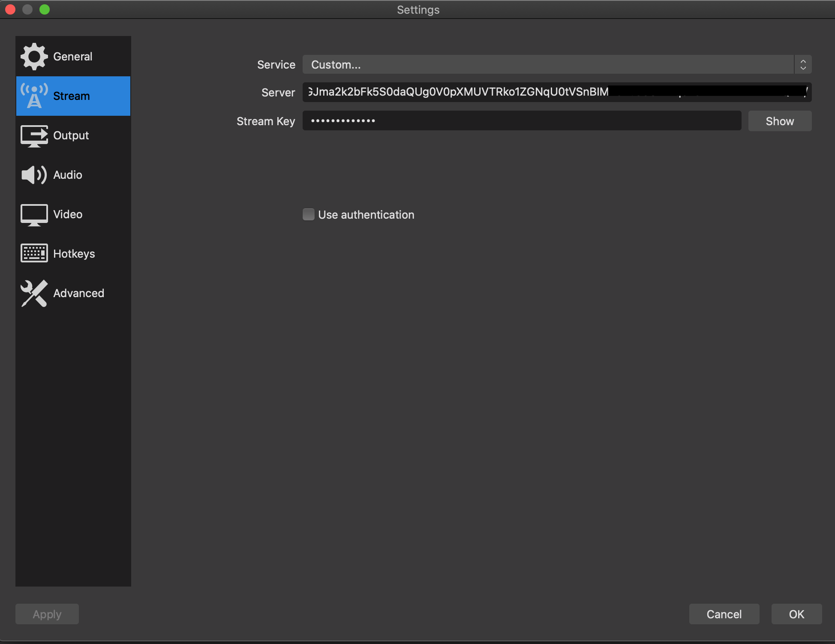
Task: Open Advanced settings via the crossed-tools icon
Action: coord(34,293)
